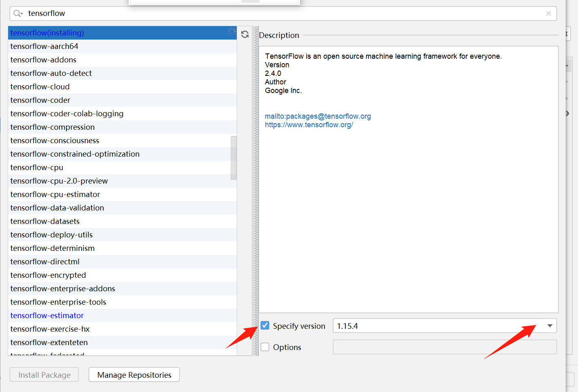Open Manage Repositories
The width and height of the screenshot is (578, 392).
[x=134, y=374]
